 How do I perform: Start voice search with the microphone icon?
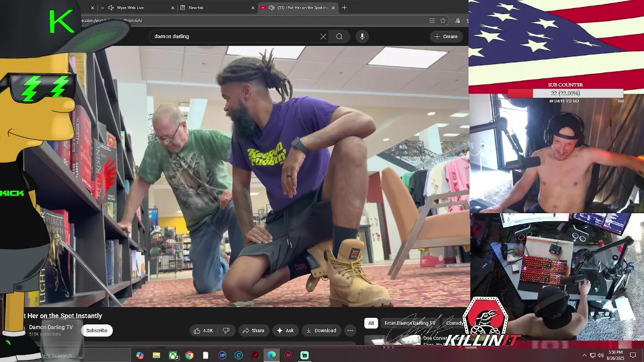362,36
